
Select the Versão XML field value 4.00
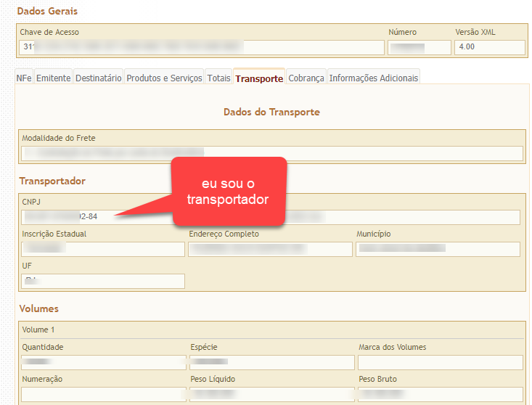(490, 47)
